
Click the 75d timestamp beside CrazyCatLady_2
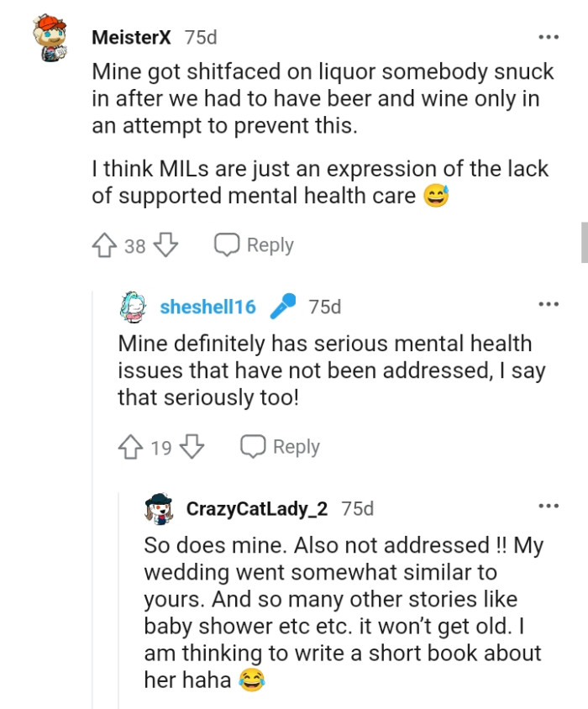click(356, 507)
